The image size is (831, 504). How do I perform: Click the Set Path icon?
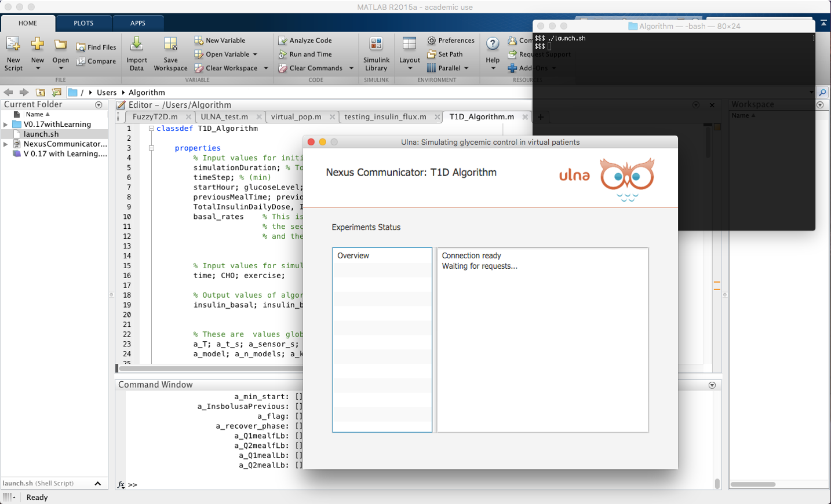click(x=432, y=54)
